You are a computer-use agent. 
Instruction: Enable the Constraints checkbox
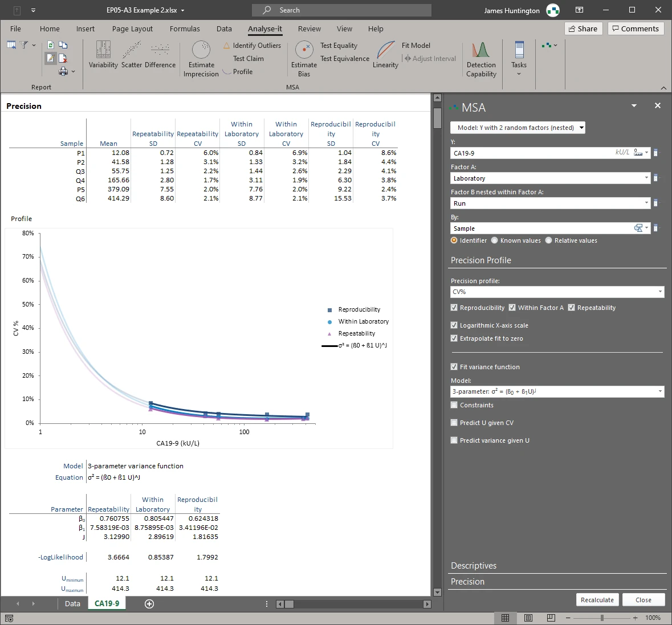coord(454,405)
